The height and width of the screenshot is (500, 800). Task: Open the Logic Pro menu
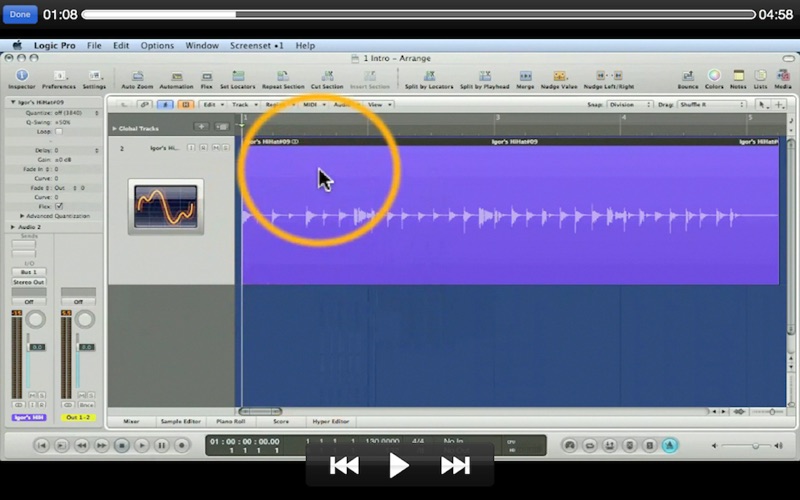point(55,45)
